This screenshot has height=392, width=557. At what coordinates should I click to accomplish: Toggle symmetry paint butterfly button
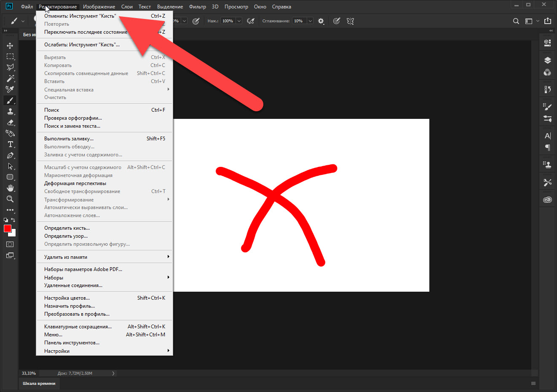coord(350,21)
